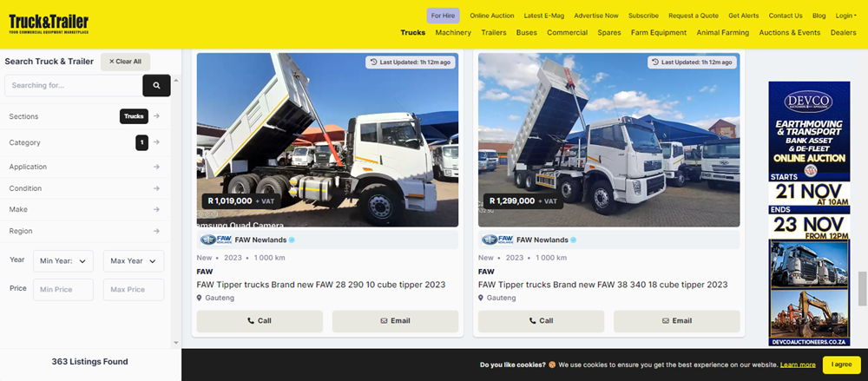This screenshot has height=381, width=868.
Task: Open the Spares nav menu
Action: pyautogui.click(x=609, y=33)
